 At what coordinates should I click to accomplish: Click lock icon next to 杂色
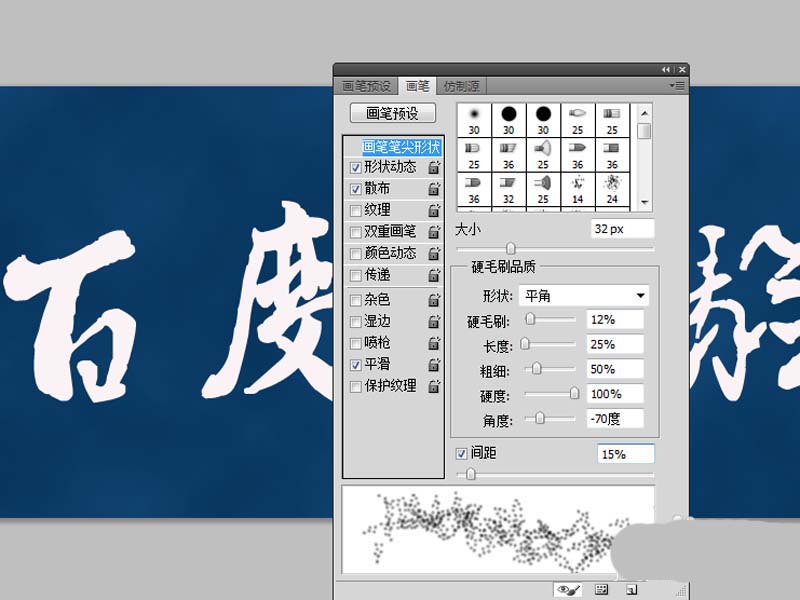pyautogui.click(x=434, y=299)
